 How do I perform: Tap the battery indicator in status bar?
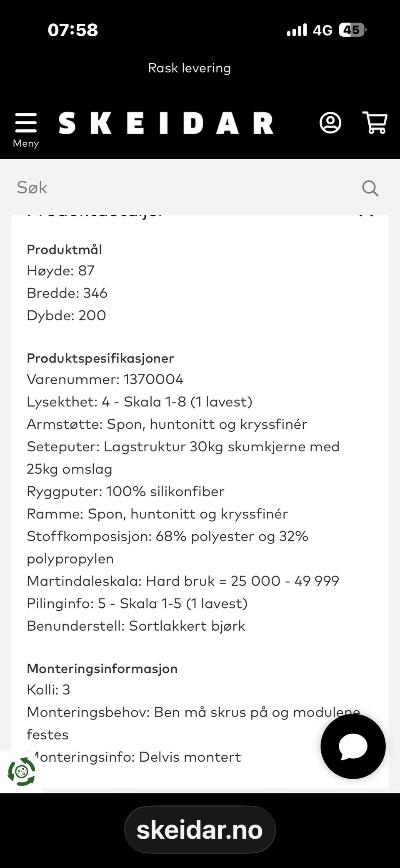[352, 30]
